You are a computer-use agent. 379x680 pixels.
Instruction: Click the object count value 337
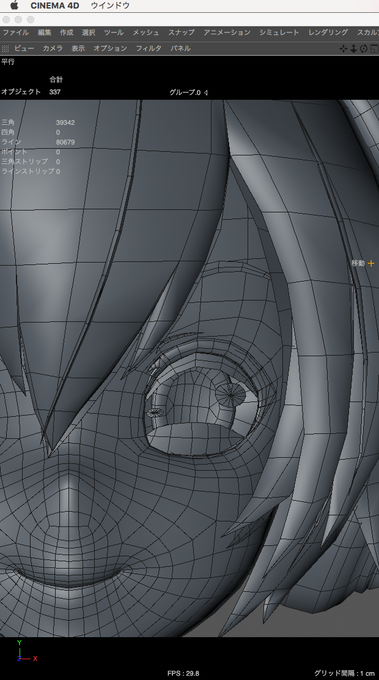[55, 92]
